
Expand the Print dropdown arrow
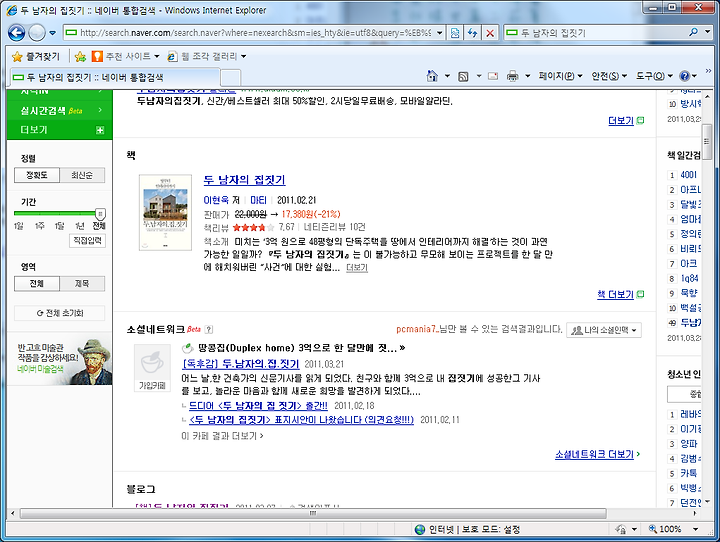click(x=528, y=76)
